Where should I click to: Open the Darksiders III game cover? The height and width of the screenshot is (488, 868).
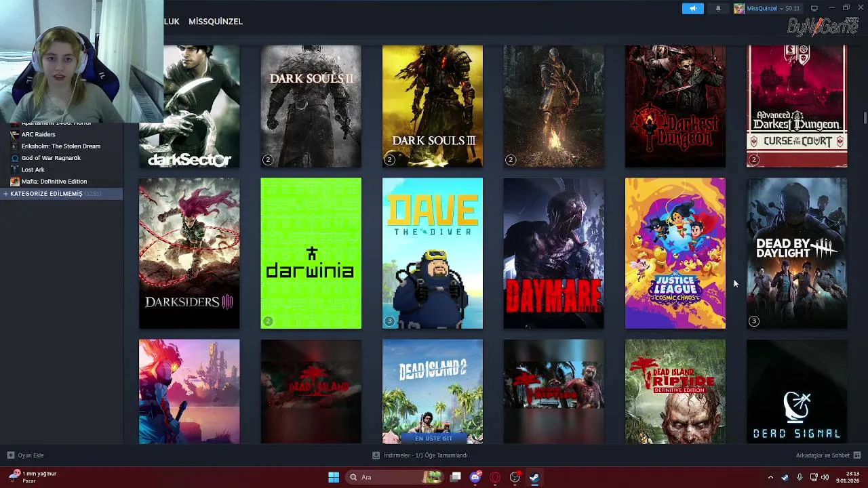[x=189, y=253]
